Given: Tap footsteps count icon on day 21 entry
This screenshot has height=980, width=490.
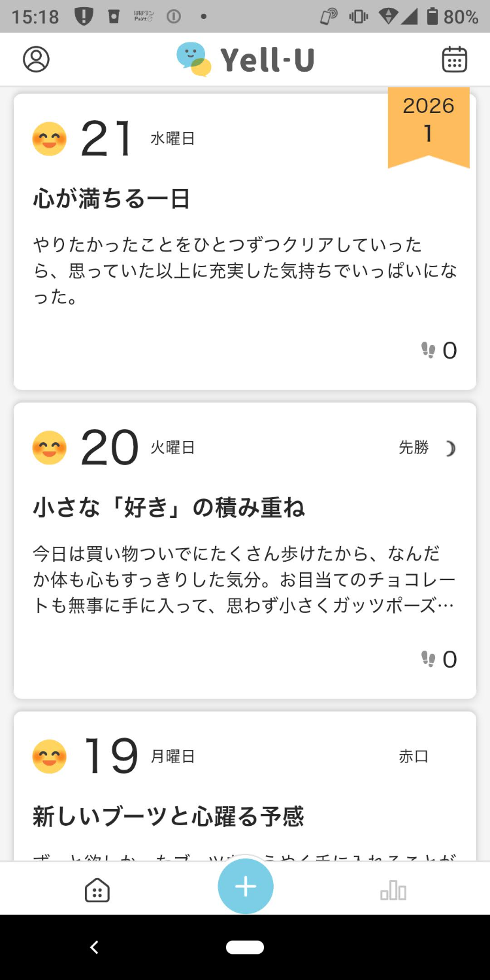Looking at the screenshot, I should coord(429,350).
